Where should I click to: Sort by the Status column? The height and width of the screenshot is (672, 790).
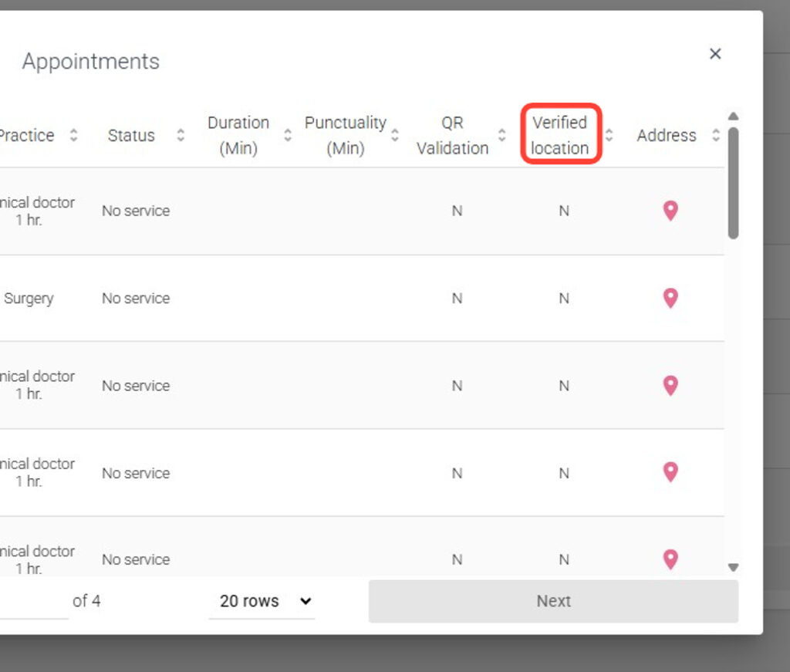[181, 136]
